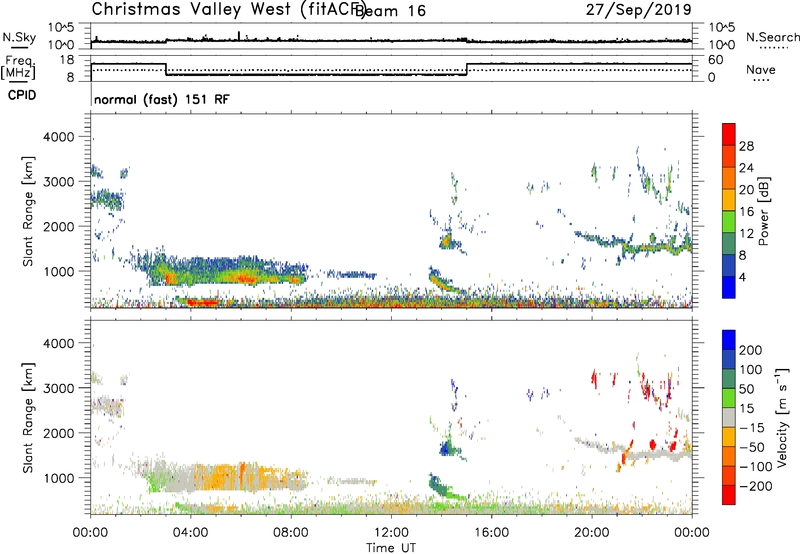Click the left '10^5' noise axis tick
Viewport: 800px width, 554px height.
point(61,27)
